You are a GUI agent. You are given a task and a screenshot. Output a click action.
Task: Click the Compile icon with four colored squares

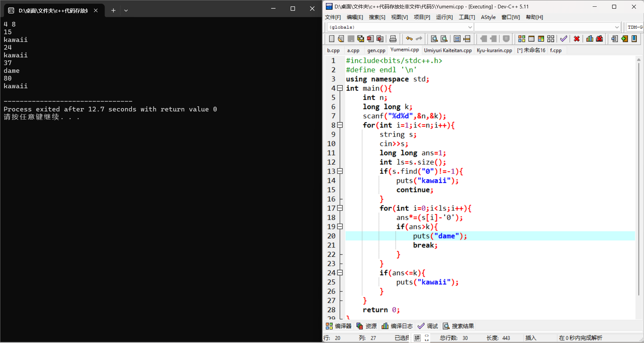click(522, 39)
